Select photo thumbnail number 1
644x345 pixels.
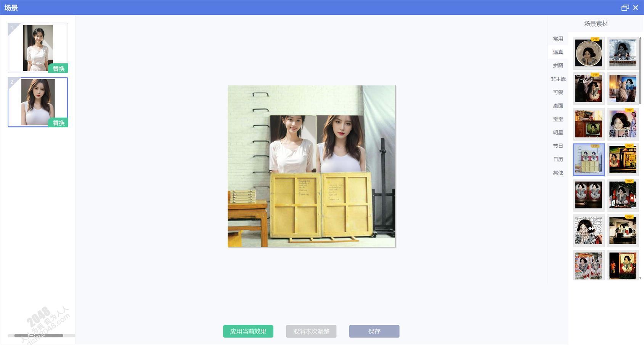pos(37,46)
